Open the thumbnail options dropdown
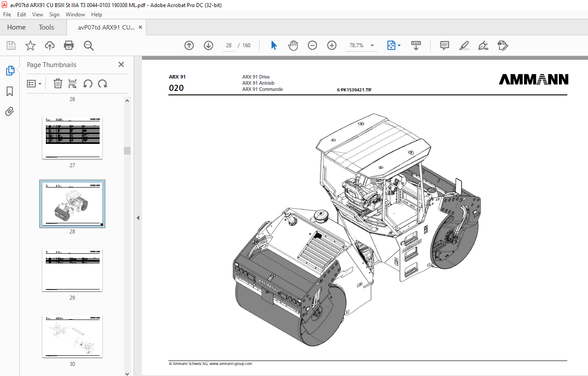The width and height of the screenshot is (588, 376). 34,83
